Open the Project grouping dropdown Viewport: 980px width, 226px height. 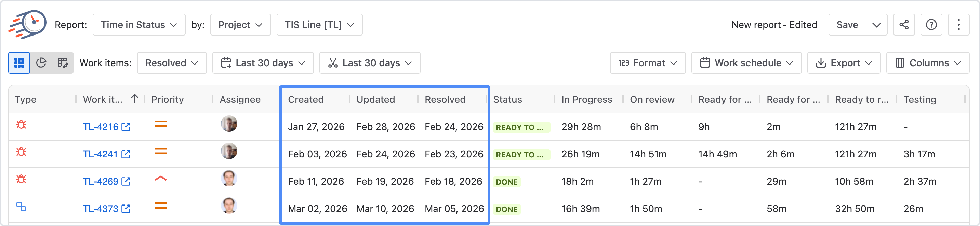240,25
